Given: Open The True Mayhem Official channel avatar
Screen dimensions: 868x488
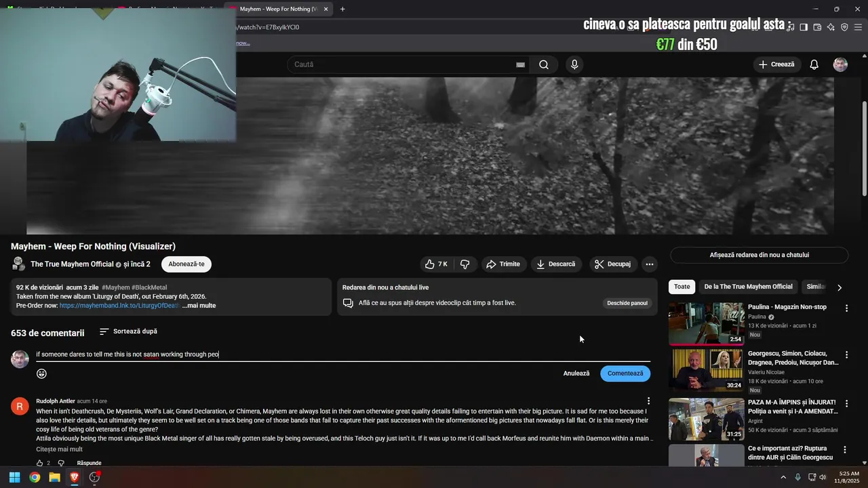Looking at the screenshot, I should click(x=18, y=264).
